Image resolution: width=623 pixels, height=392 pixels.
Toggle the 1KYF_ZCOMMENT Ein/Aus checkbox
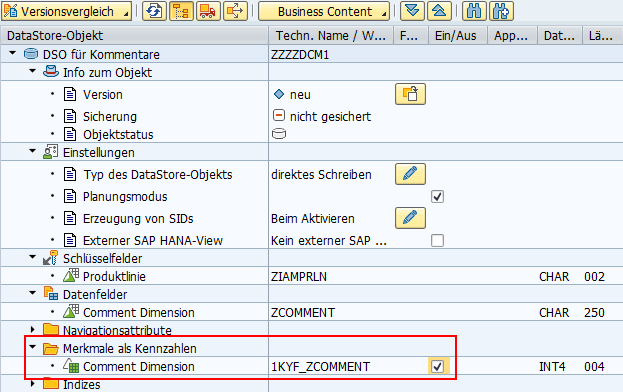pos(437,366)
